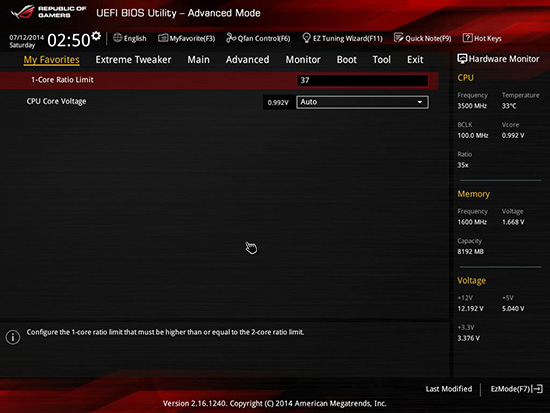Viewport: 550px width, 413px height.
Task: Click CPU temperature 33°C value
Action: click(509, 106)
